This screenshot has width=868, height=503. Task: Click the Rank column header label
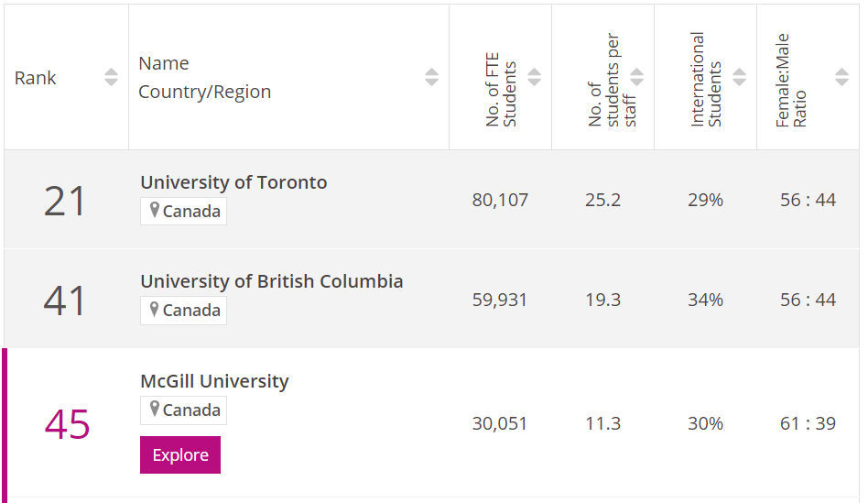coord(36,78)
